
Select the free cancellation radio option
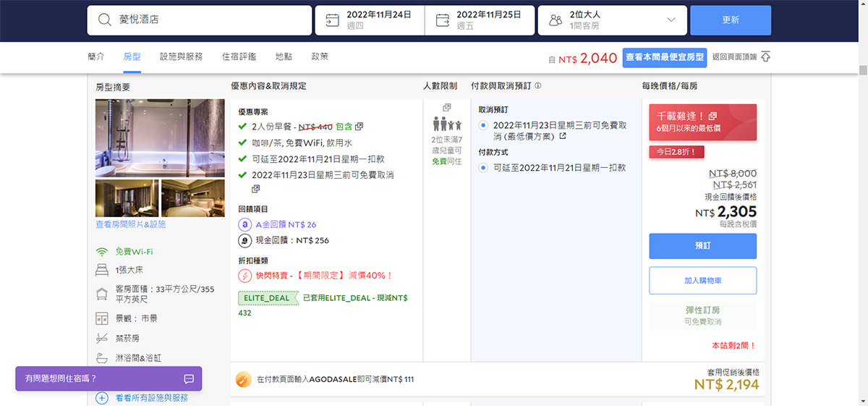point(483,125)
